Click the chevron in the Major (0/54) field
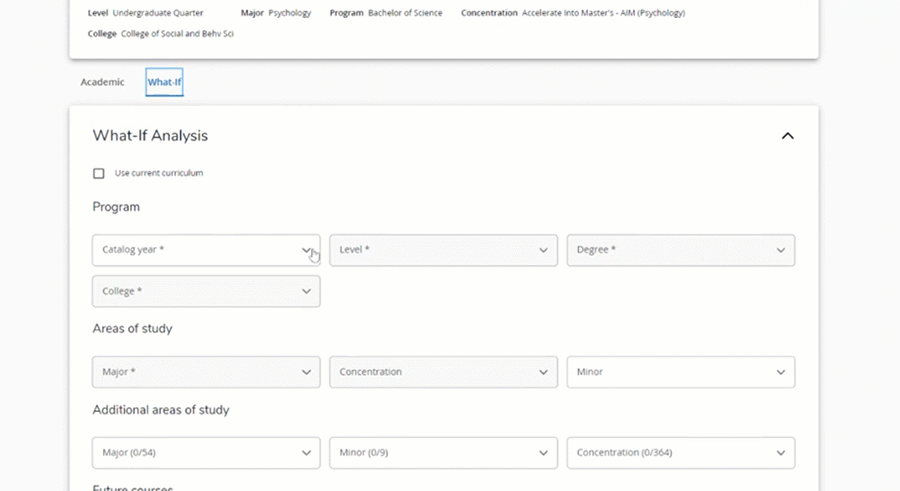Viewport: 900px width, 491px height. [306, 453]
